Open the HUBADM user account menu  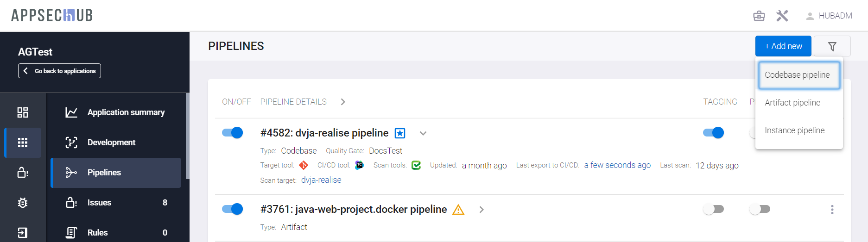tap(829, 16)
